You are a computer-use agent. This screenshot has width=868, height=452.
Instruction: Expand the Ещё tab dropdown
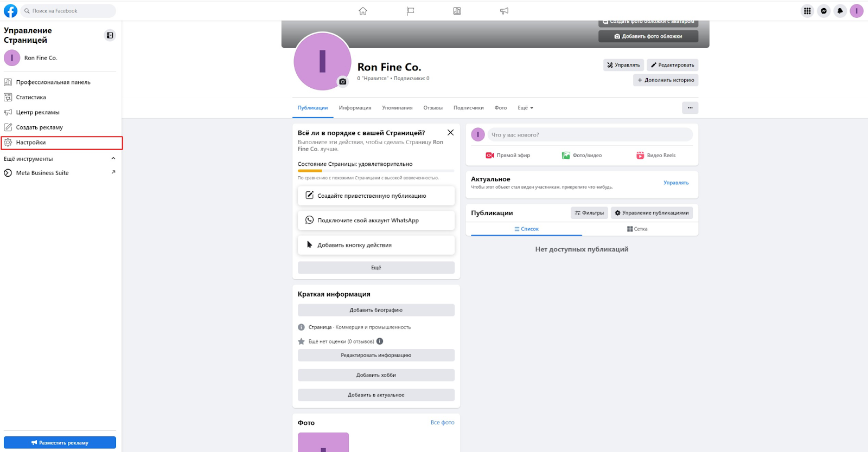(525, 108)
